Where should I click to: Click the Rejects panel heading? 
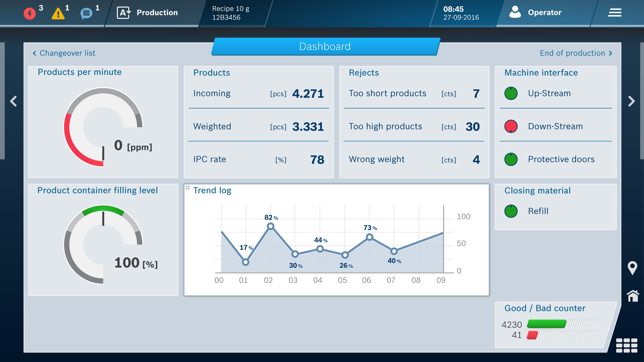click(364, 73)
